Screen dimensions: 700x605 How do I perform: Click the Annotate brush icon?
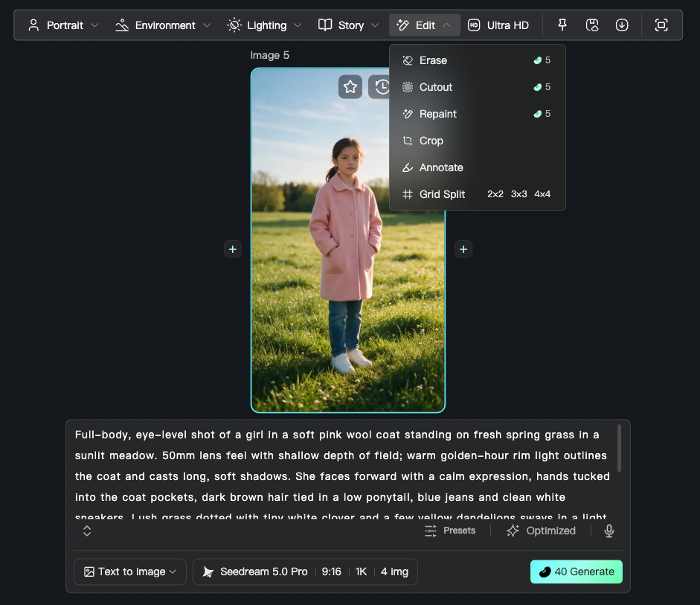[x=408, y=167]
